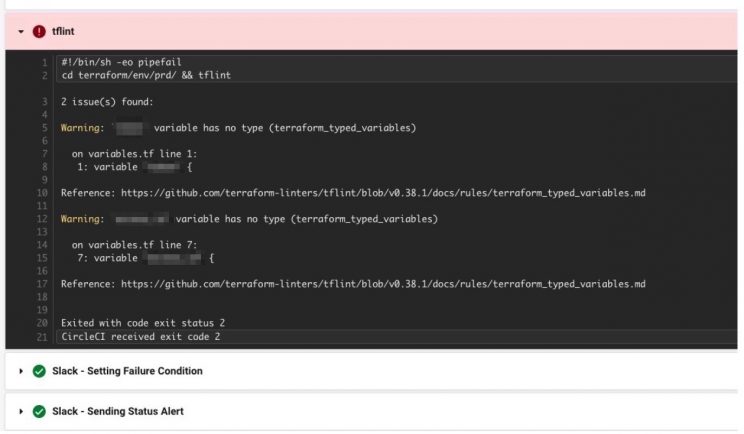
Task: Click the red failed status icon on tflint
Action: point(39,32)
